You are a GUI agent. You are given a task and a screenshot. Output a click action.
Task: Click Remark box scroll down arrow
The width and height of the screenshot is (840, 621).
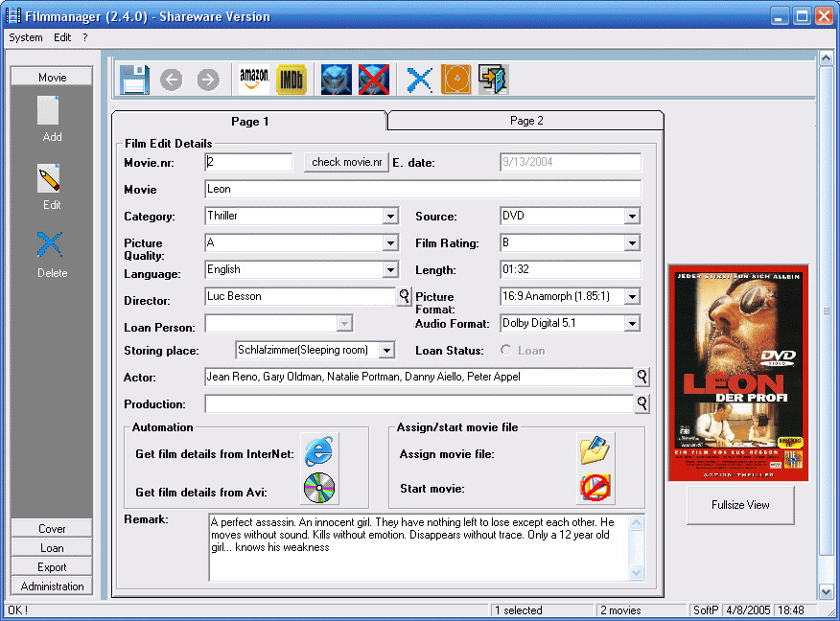click(x=637, y=573)
